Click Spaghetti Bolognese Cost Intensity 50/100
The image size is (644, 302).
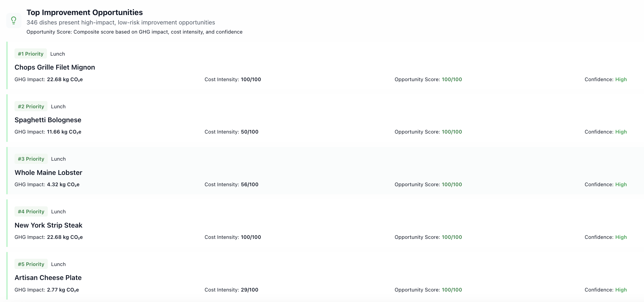250,132
